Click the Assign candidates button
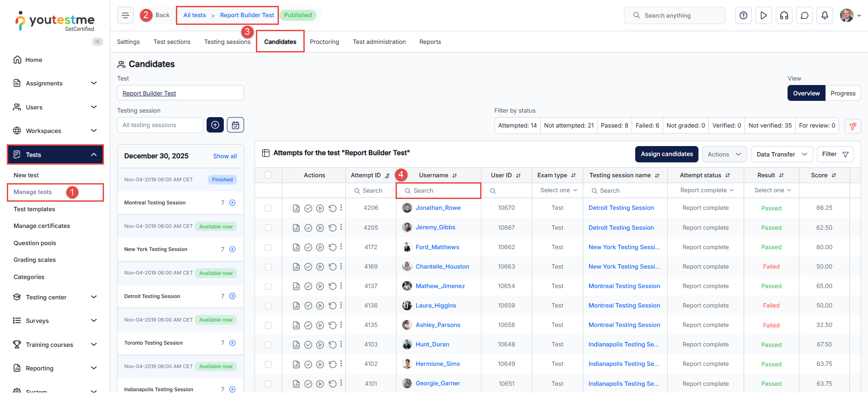This screenshot has height=393, width=868. (666, 154)
